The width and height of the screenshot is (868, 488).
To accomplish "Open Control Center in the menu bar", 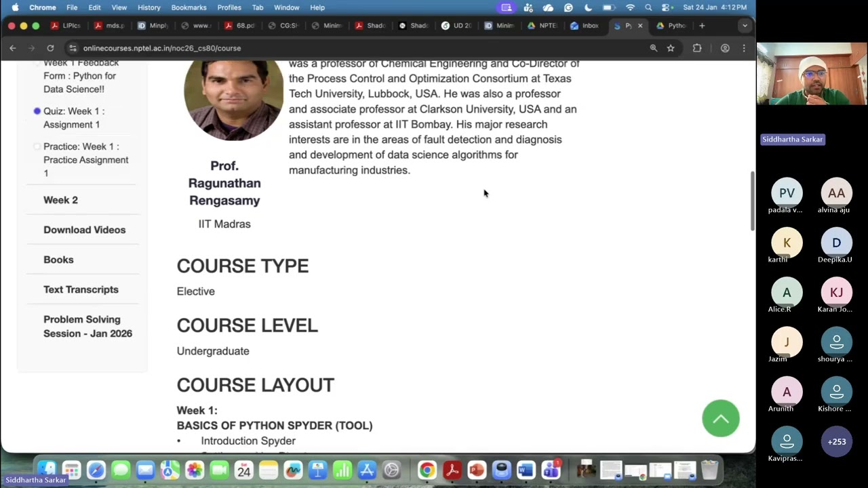I will click(666, 7).
